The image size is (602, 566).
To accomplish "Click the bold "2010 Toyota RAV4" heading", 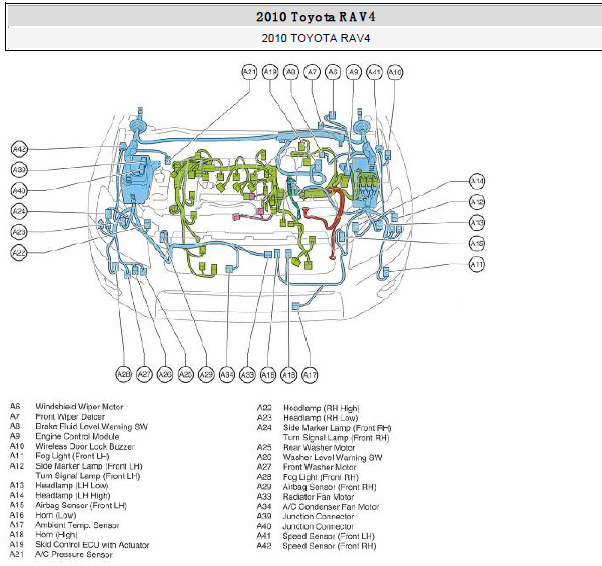I will point(316,17).
